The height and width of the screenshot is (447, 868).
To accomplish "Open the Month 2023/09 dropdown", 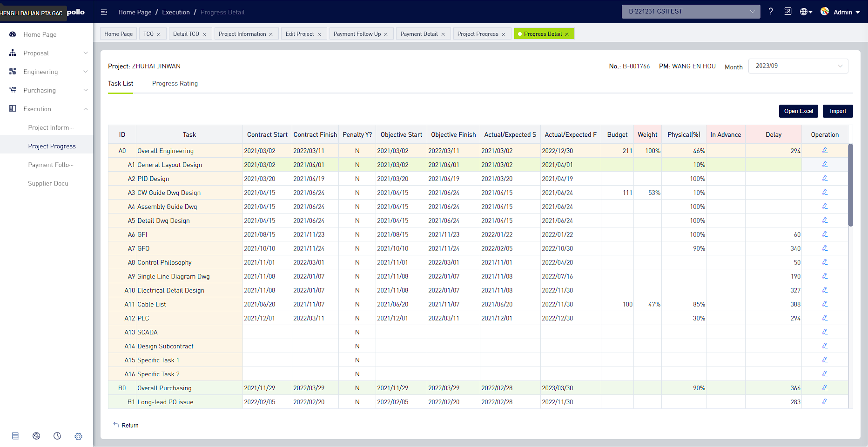I will pos(798,66).
